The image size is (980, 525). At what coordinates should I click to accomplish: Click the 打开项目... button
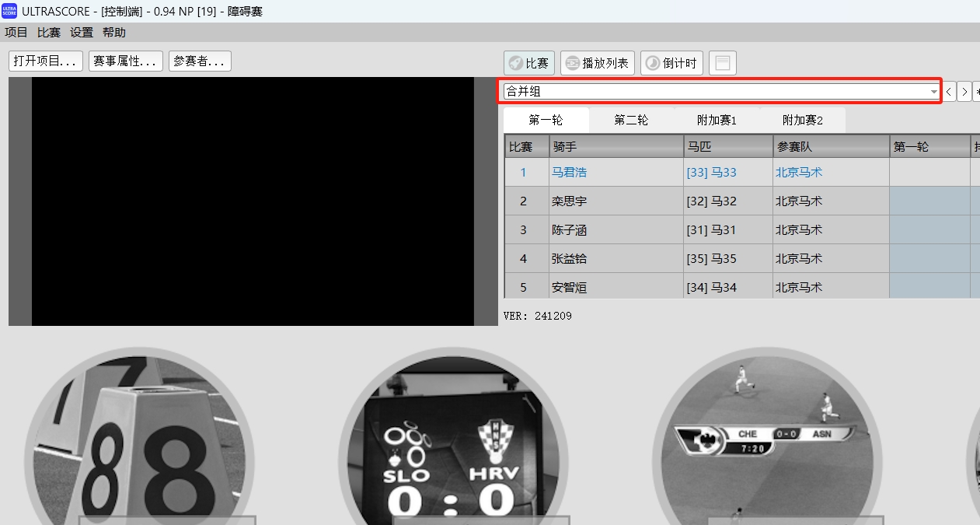pos(46,61)
